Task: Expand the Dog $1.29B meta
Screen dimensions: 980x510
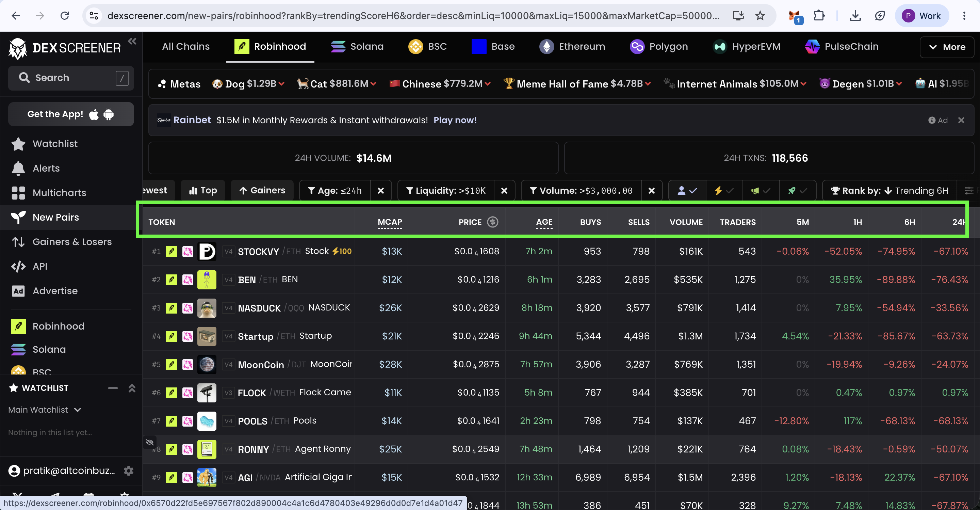Action: [248, 84]
